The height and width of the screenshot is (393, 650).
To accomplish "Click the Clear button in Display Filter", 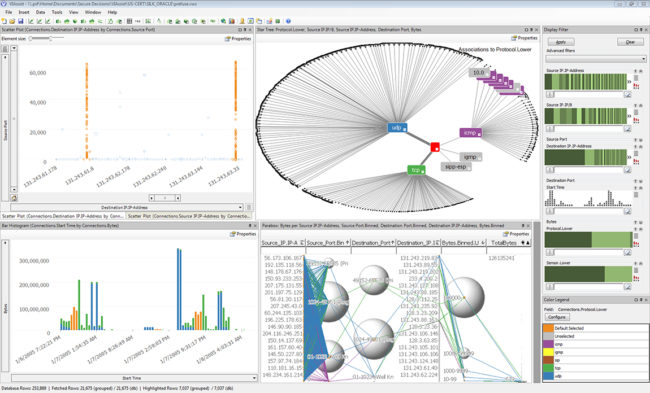I will (630, 42).
